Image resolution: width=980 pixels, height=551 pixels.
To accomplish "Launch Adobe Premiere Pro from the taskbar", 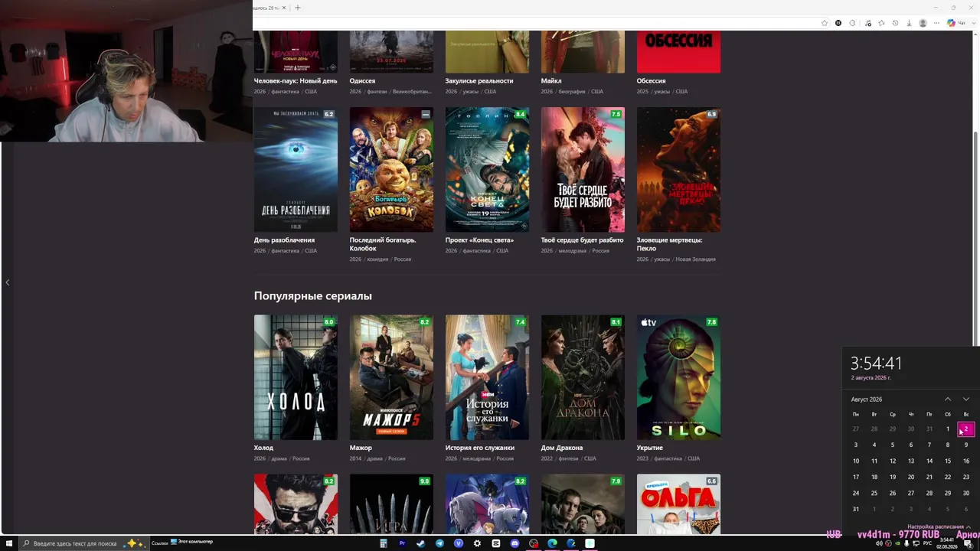I will (x=402, y=543).
